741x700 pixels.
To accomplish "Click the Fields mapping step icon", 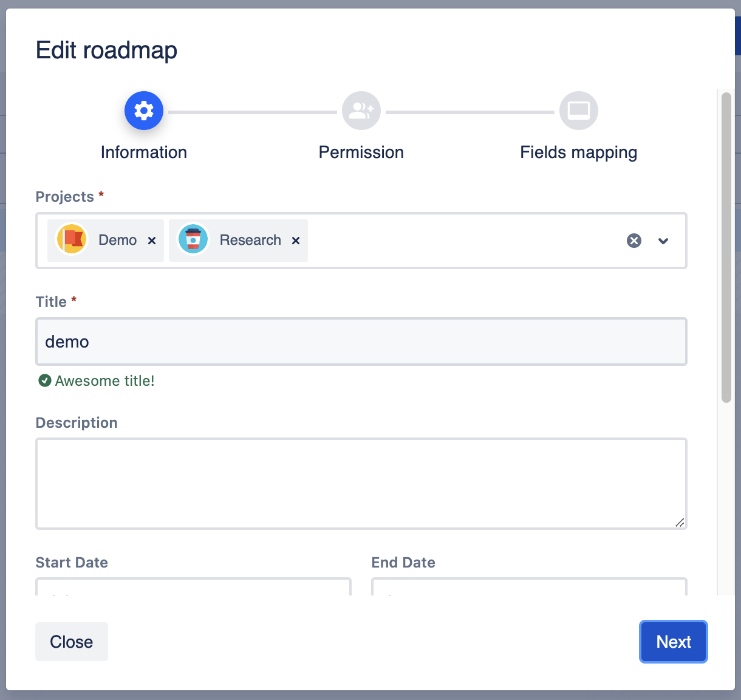I will click(578, 111).
